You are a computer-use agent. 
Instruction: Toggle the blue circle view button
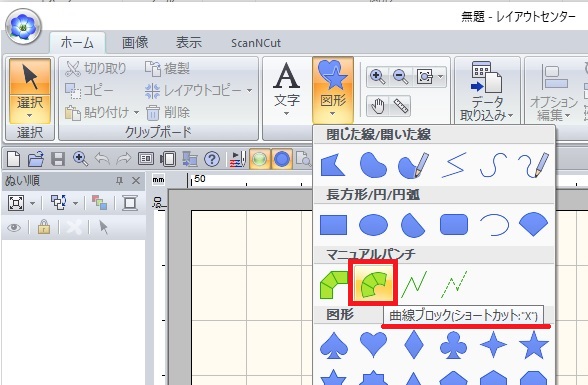pyautogui.click(x=282, y=159)
